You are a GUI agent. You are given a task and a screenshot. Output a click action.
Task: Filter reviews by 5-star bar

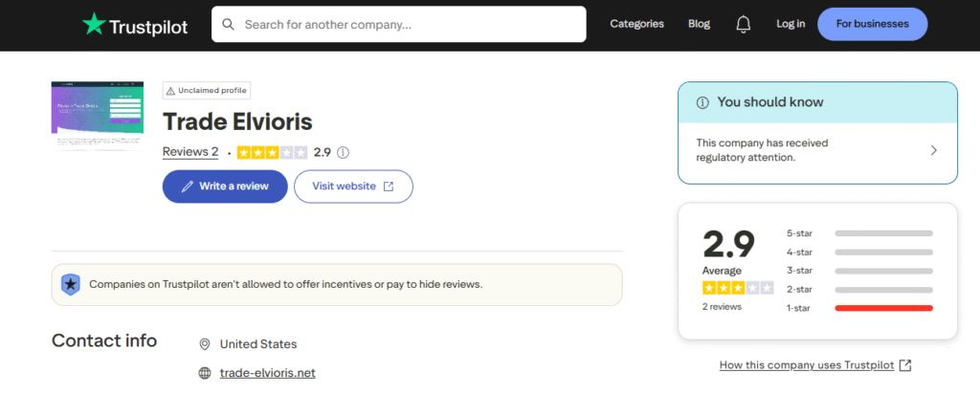pyautogui.click(x=882, y=232)
